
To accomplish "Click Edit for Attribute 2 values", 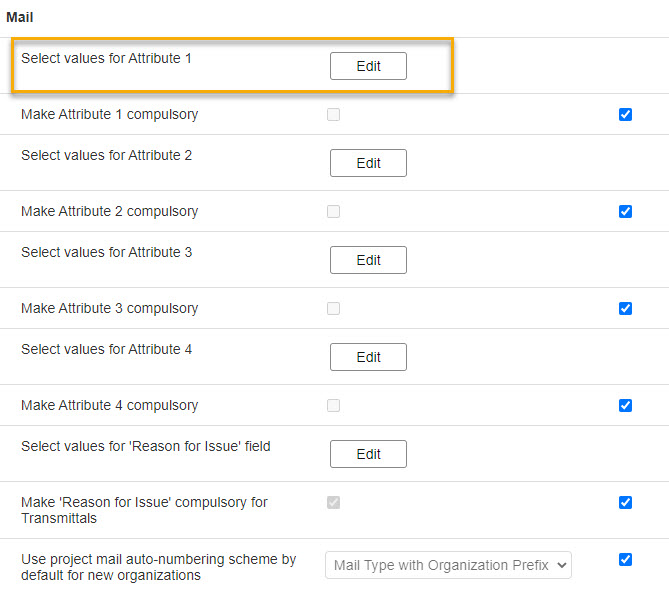I will 368,163.
